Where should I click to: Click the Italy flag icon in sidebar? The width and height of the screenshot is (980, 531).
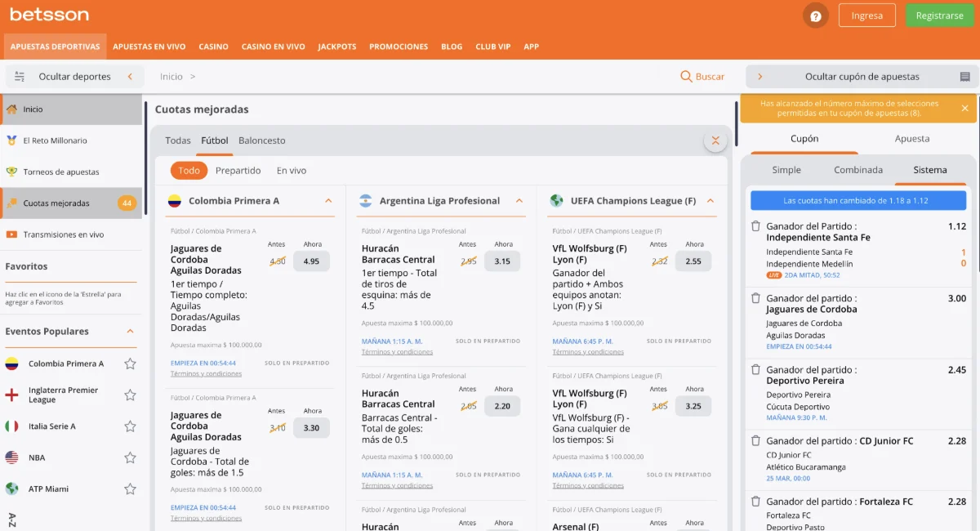[11, 426]
